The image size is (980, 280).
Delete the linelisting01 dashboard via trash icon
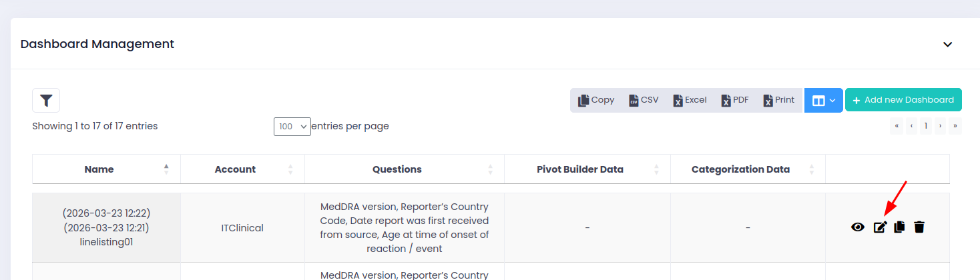(x=919, y=227)
